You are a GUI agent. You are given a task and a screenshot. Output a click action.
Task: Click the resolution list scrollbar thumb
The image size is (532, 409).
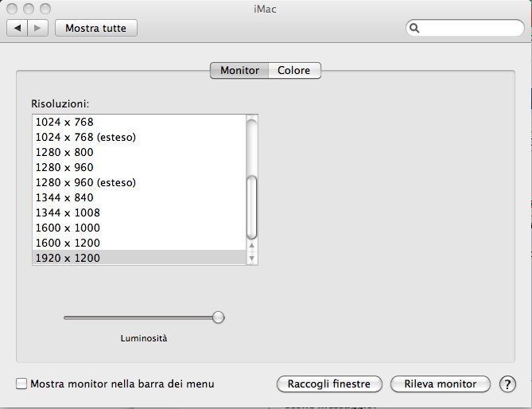[252, 207]
